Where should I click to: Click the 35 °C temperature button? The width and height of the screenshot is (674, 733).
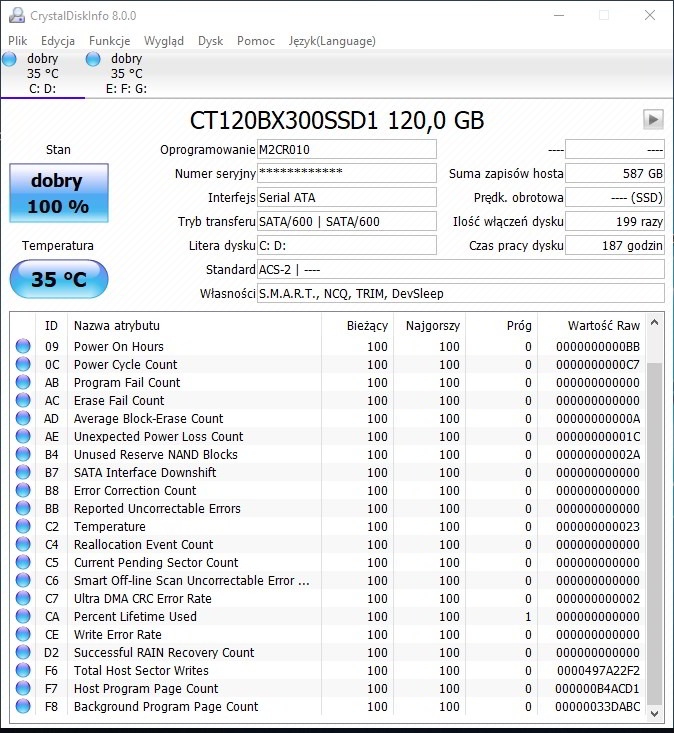point(59,279)
